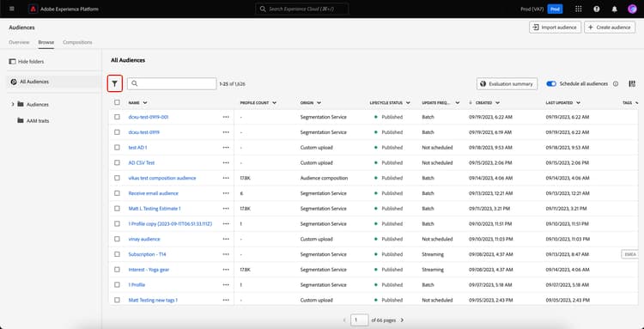Open the Name column dropdown
Screen dimensions: 644x329
point(145,103)
